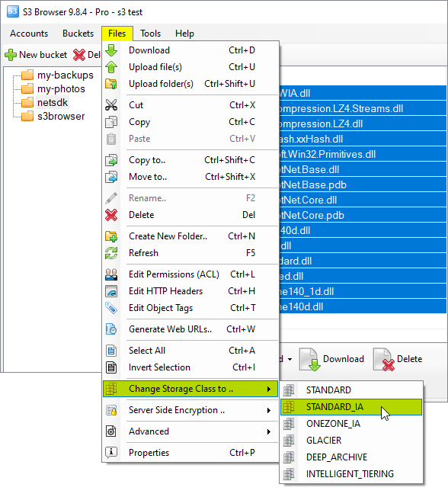The width and height of the screenshot is (448, 497).
Task: Choose Properties menu entry
Action: [190, 453]
